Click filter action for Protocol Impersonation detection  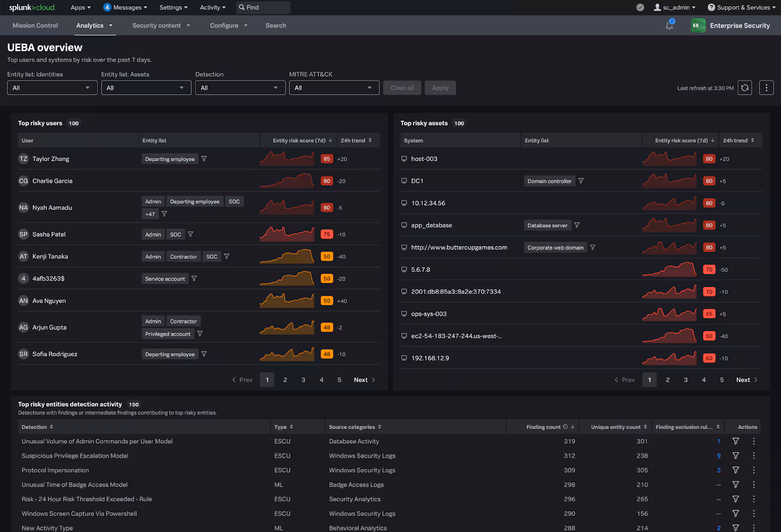coord(735,470)
